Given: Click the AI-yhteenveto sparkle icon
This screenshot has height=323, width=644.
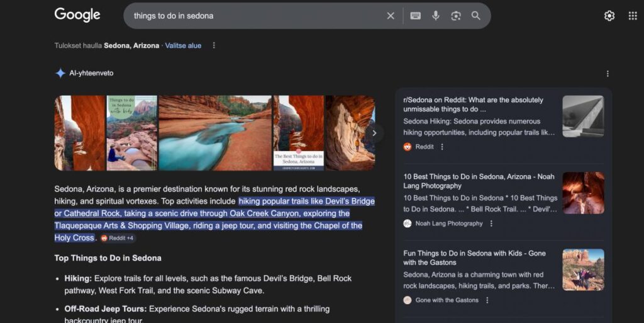Looking at the screenshot, I should pos(60,73).
